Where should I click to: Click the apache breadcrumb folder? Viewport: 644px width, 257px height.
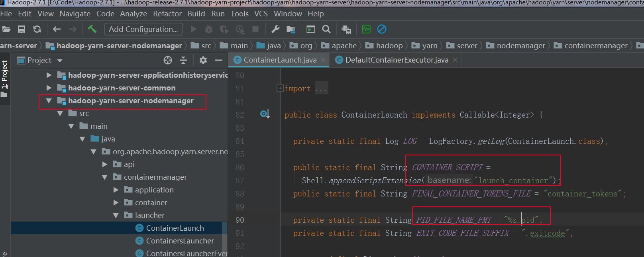(339, 45)
